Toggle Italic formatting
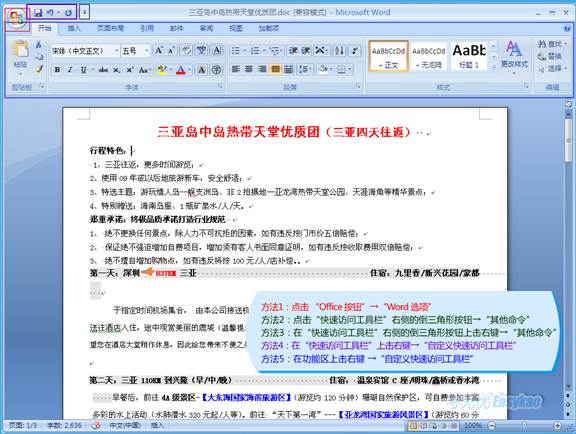Screen dimensions: 576x434 (70, 69)
